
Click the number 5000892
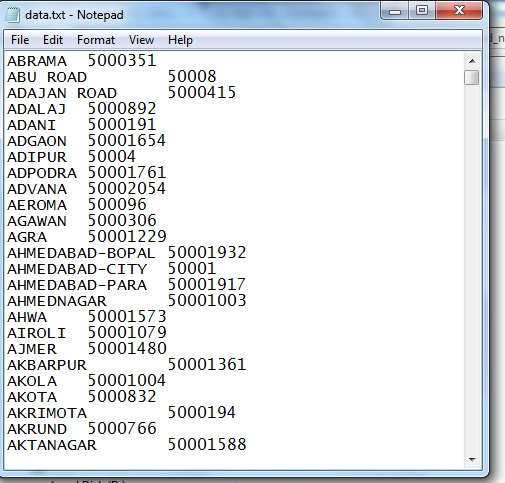(x=122, y=109)
